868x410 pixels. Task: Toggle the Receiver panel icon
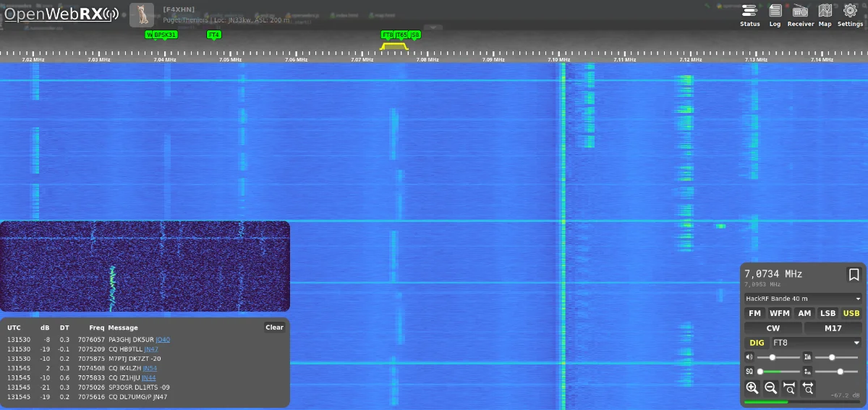pos(801,14)
